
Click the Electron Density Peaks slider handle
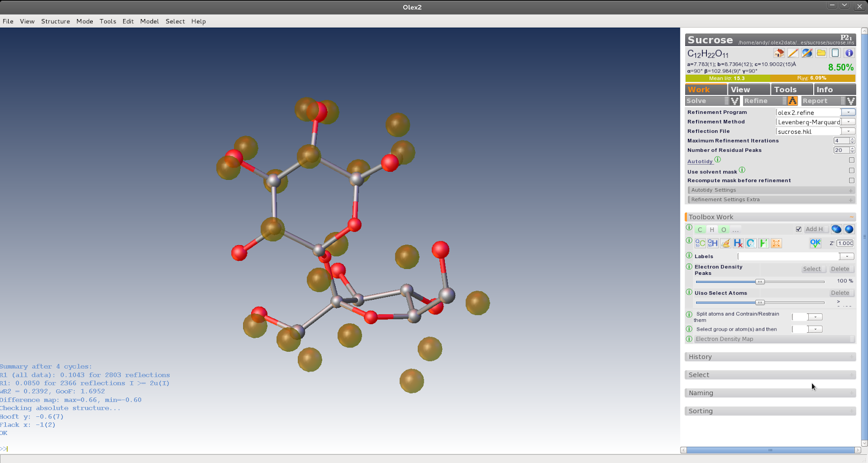point(760,281)
